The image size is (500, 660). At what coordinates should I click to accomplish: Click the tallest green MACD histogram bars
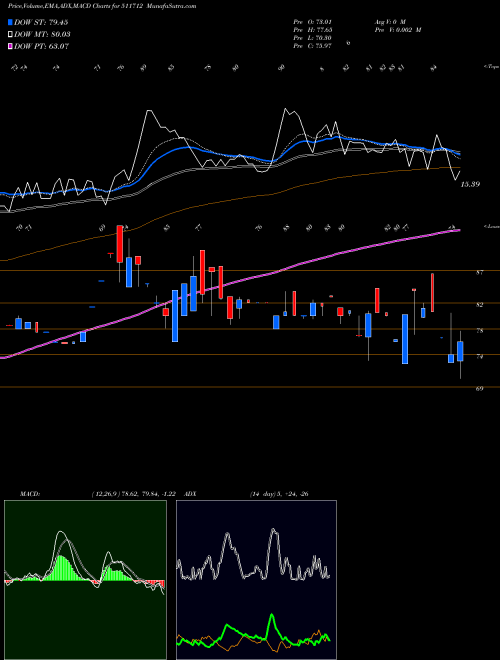click(62, 568)
